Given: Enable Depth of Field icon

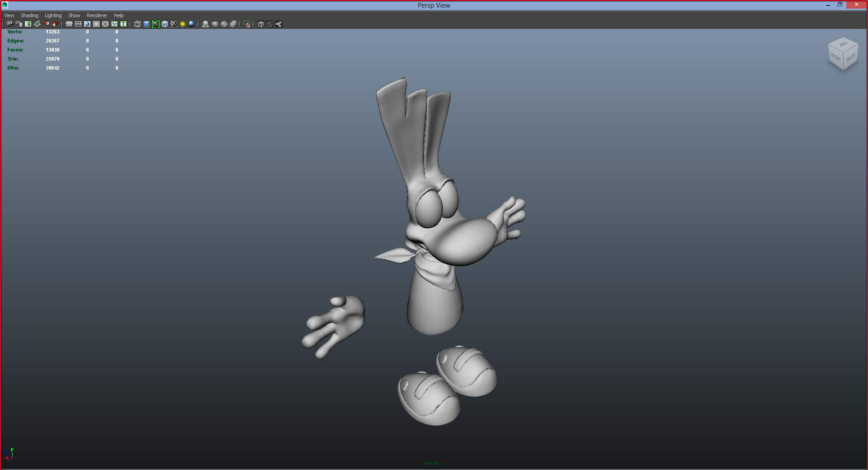Looking at the screenshot, I should [233, 24].
